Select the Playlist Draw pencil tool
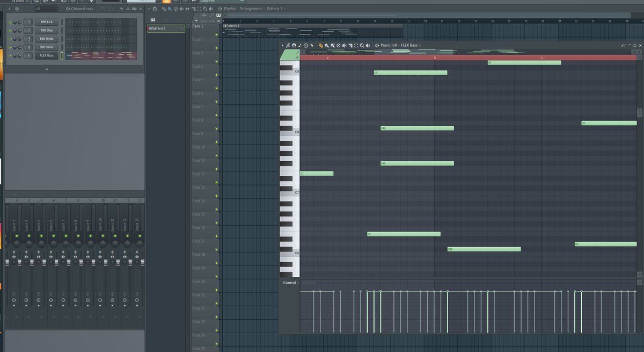The width and height of the screenshot is (644, 352). (x=164, y=9)
